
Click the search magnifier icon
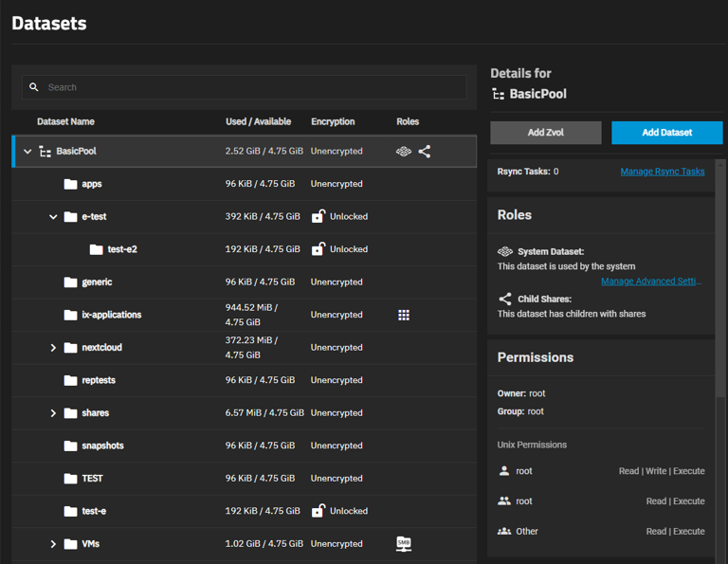pos(34,87)
